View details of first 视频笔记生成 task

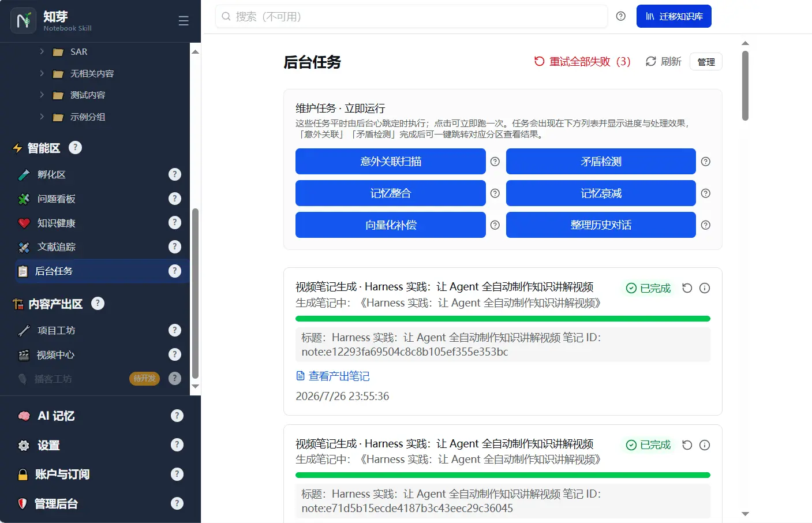705,288
